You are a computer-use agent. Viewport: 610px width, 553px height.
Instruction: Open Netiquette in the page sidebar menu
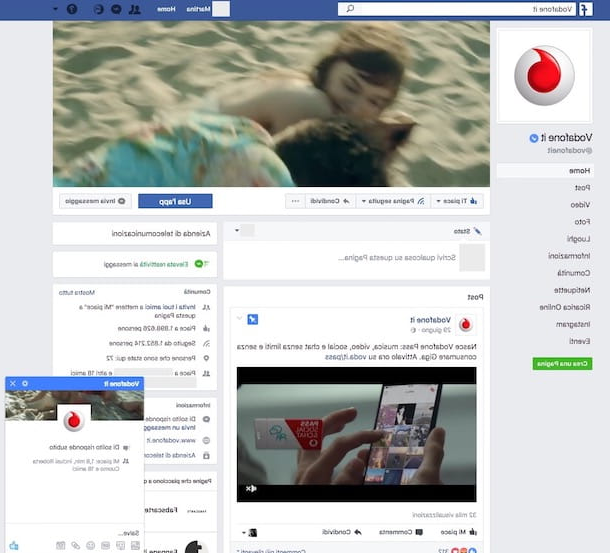tap(572, 290)
